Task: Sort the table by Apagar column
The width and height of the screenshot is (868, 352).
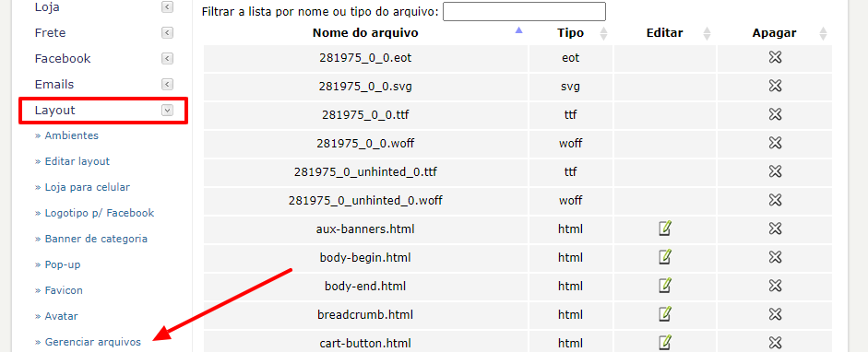Action: click(823, 34)
